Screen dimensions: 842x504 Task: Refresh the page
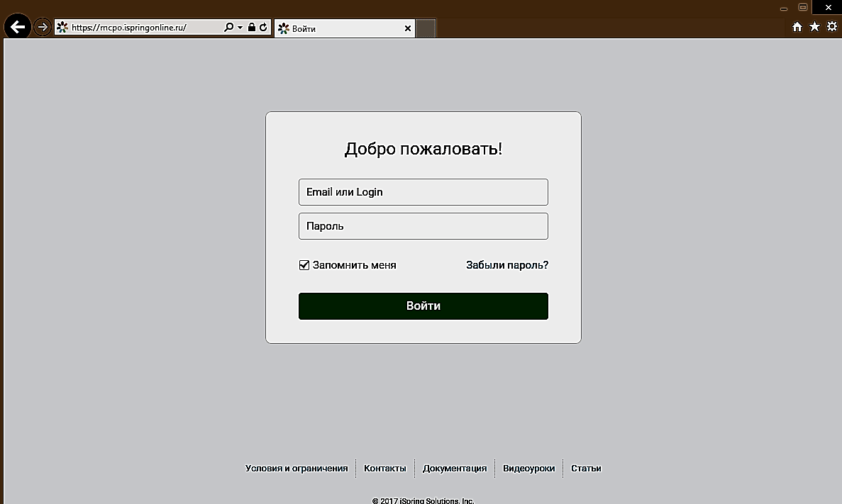pos(263,26)
